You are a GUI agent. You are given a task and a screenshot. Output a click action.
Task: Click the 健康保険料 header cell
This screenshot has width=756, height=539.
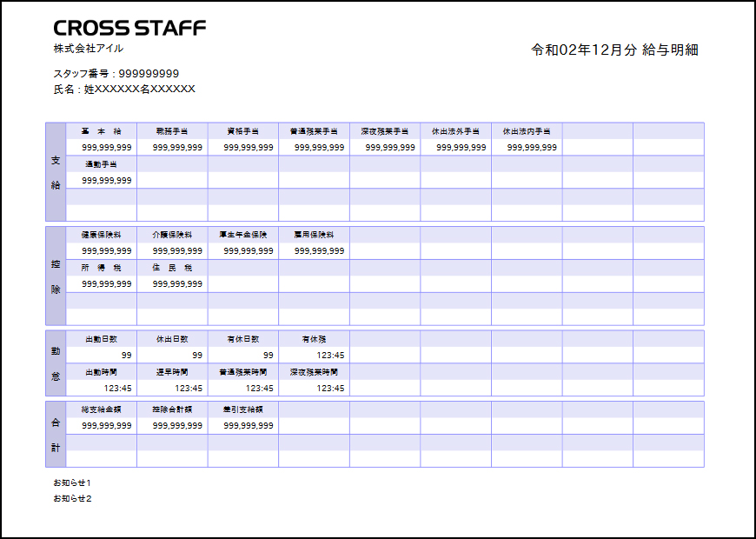tap(102, 235)
